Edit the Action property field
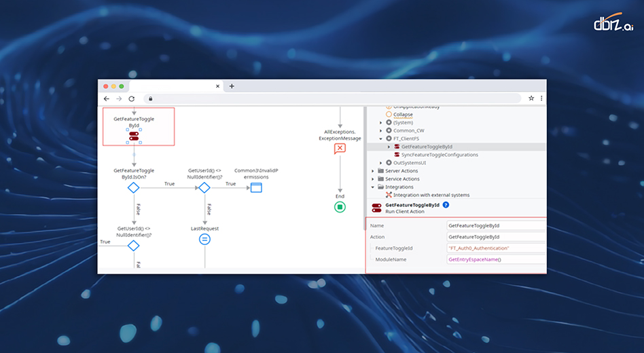The height and width of the screenshot is (353, 644). point(496,237)
